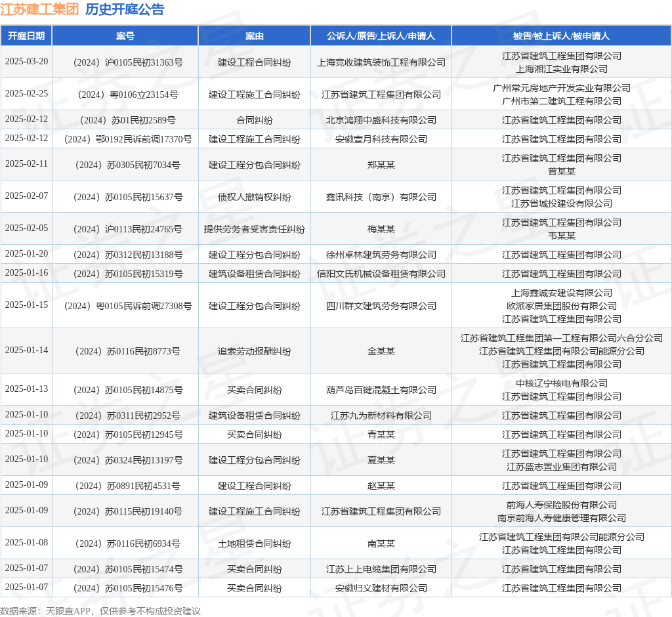The image size is (672, 617).
Task: Click plaintiff 夏某某
Action: (381, 461)
